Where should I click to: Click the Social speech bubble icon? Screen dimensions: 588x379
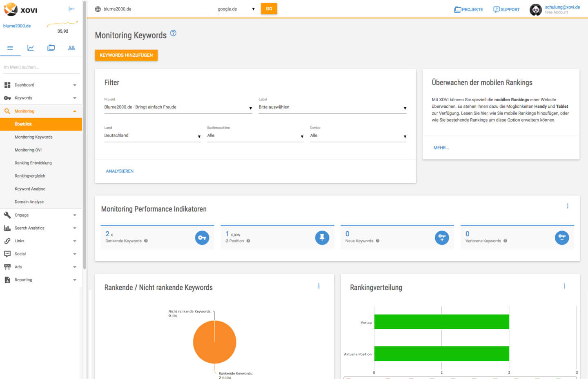pos(7,254)
